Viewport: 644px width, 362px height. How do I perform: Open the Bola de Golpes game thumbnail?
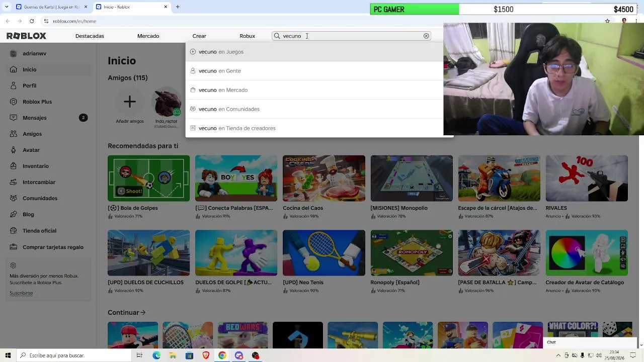pos(148,178)
